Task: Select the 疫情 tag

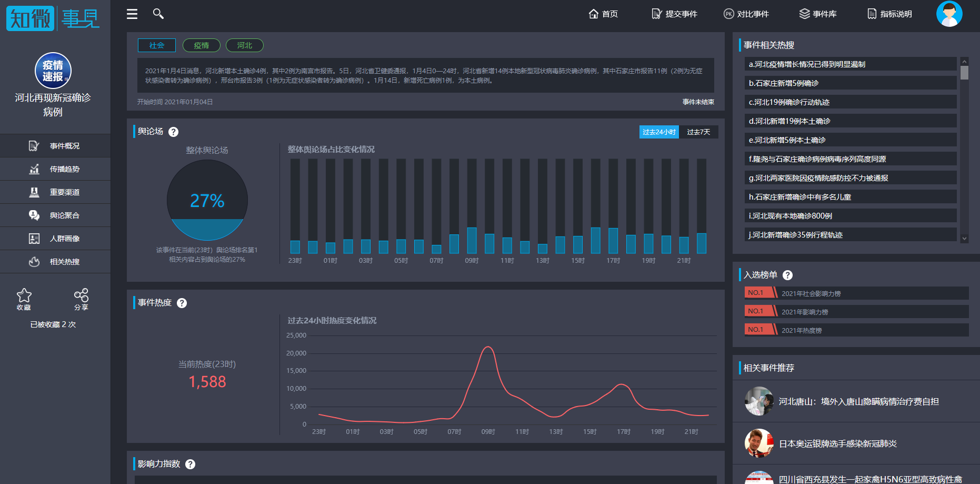Action: (202, 45)
